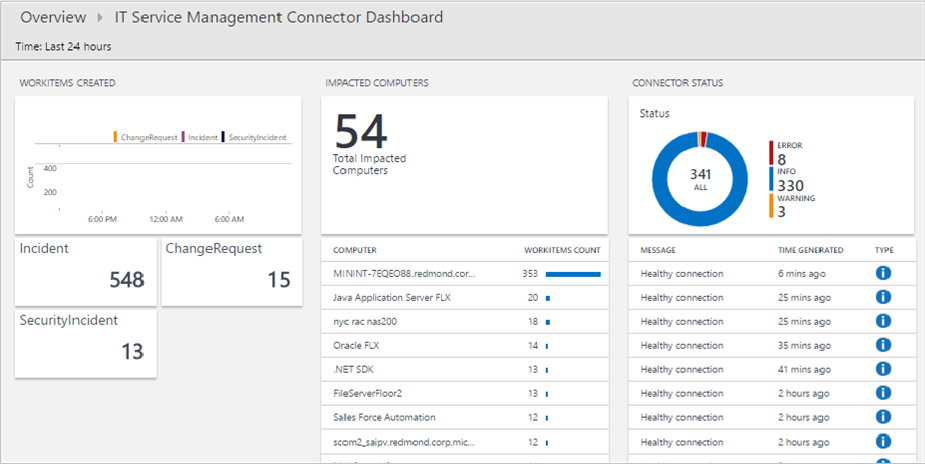Screen dimensions: 925x464
Task: Open the ChangeRequest 15 tile
Action: pyautogui.click(x=230, y=271)
